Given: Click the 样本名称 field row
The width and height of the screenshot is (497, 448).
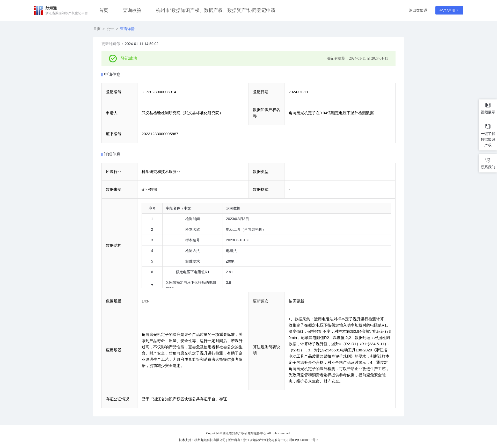Looking at the screenshot, I should (266, 229).
